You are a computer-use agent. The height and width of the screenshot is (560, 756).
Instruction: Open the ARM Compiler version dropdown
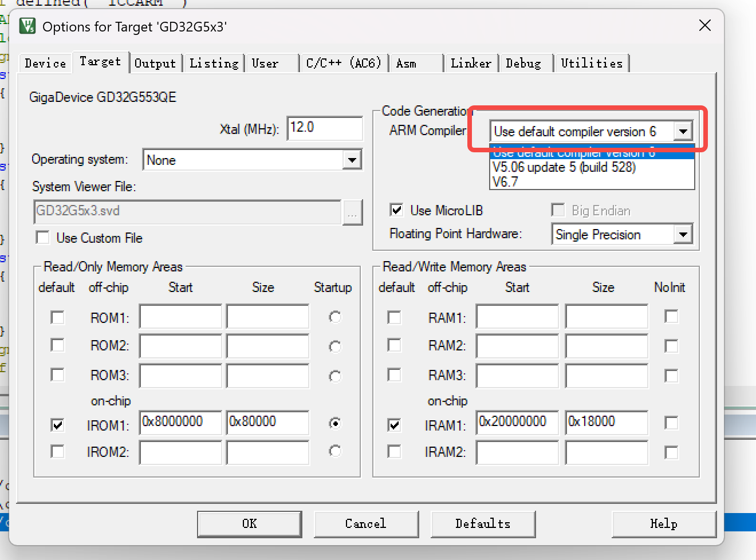point(683,131)
